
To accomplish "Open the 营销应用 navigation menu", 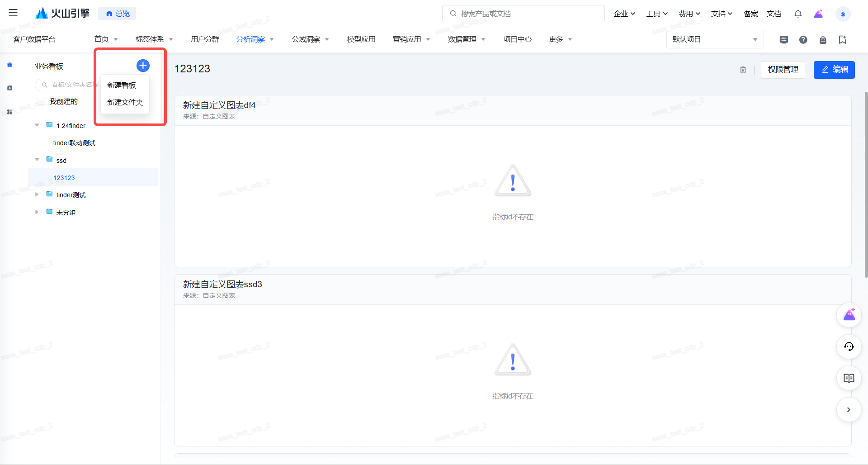I will point(411,39).
